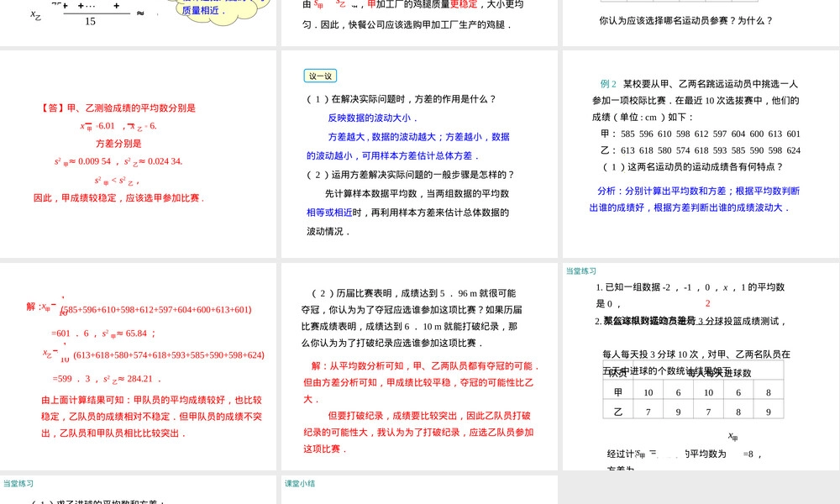840x504 pixels.
Task: Select question (2)运用方差解决实际问题的一般步骤
Action: (x=411, y=175)
